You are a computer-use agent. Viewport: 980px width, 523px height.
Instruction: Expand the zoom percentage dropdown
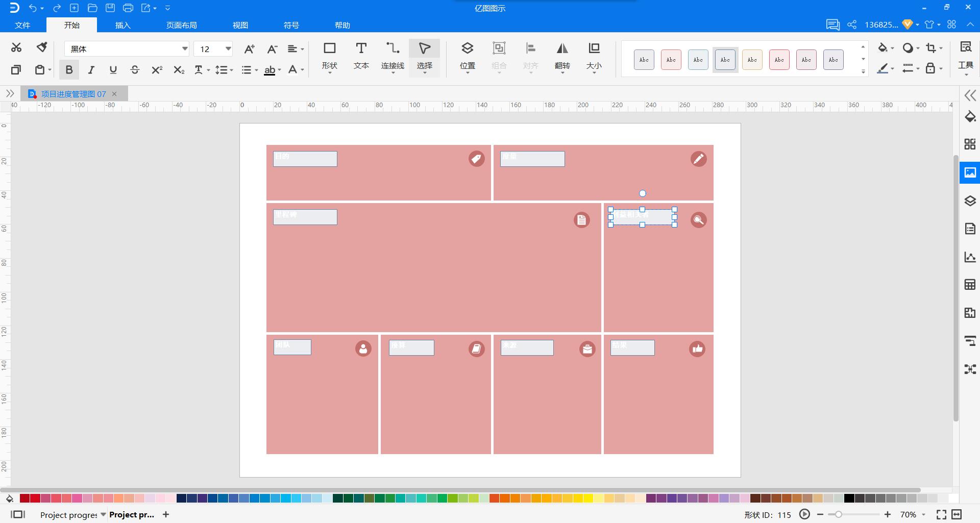point(923,515)
